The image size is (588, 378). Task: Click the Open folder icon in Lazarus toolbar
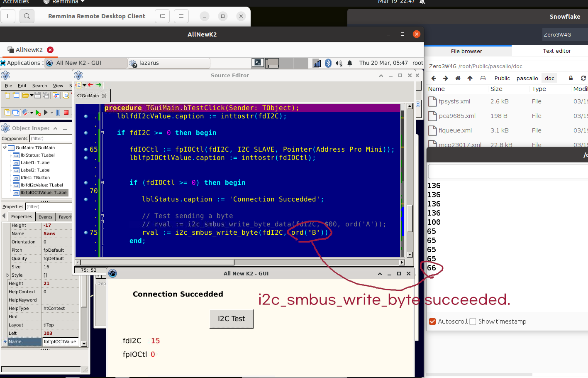[26, 95]
